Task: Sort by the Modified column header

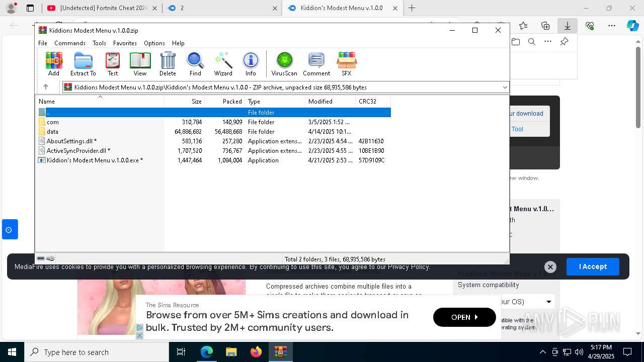Action: click(x=331, y=102)
